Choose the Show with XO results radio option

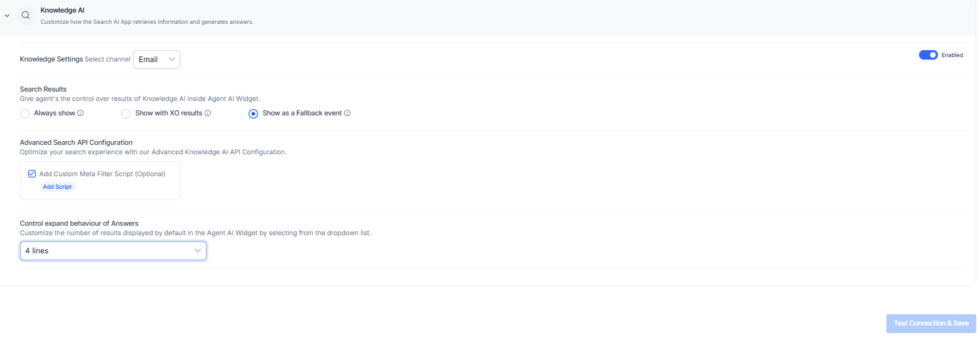pos(126,114)
